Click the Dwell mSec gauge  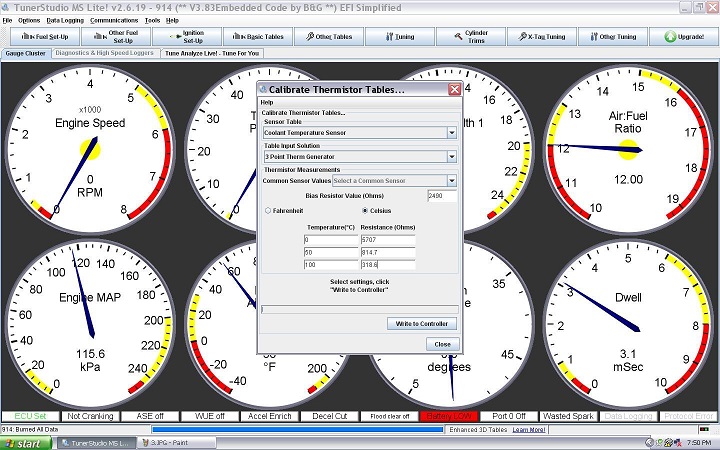coord(628,324)
